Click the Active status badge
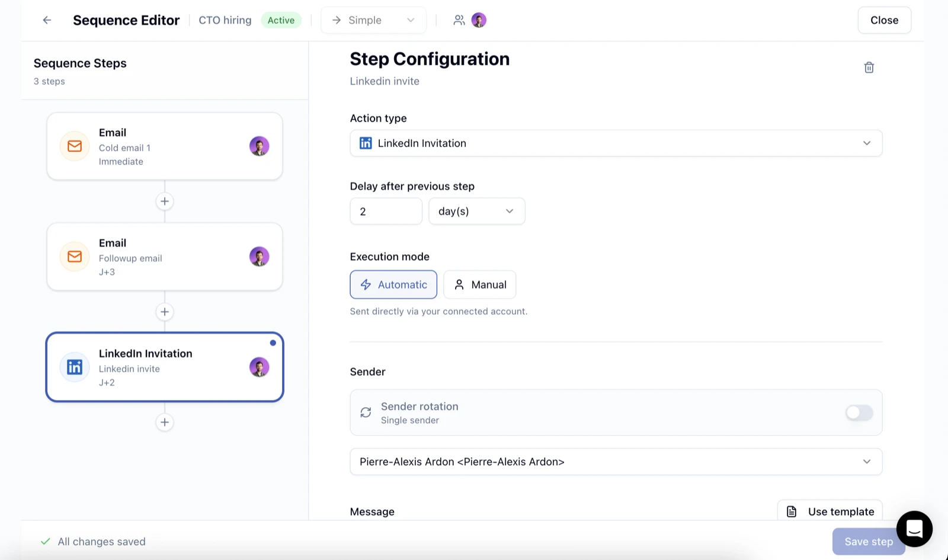Image resolution: width=948 pixels, height=560 pixels. [281, 20]
